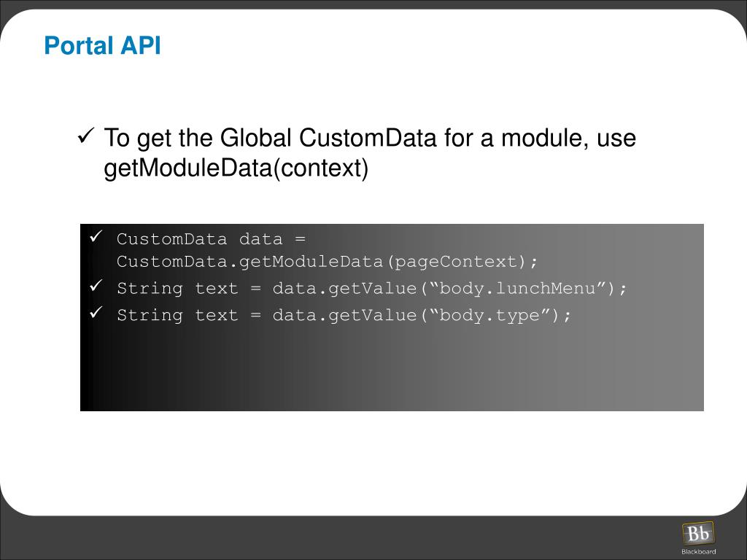Click the CustomData.getModuleData(pageContext); code line
Screen dimensions: 747x560
click(x=328, y=262)
